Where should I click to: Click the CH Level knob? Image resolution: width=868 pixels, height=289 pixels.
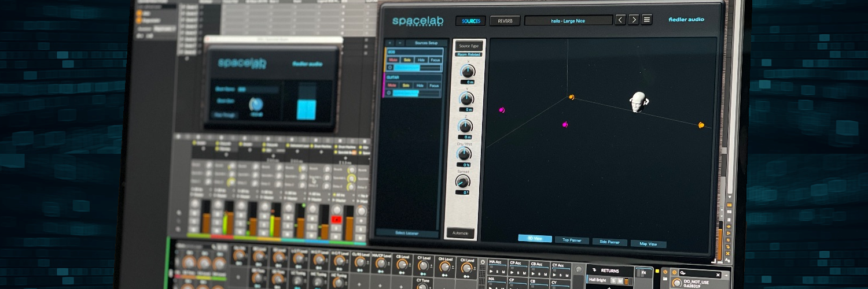point(466,269)
